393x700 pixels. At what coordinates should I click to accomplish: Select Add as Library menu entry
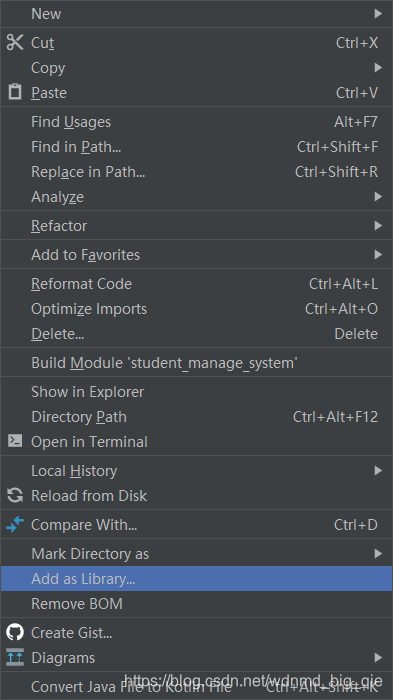196,579
